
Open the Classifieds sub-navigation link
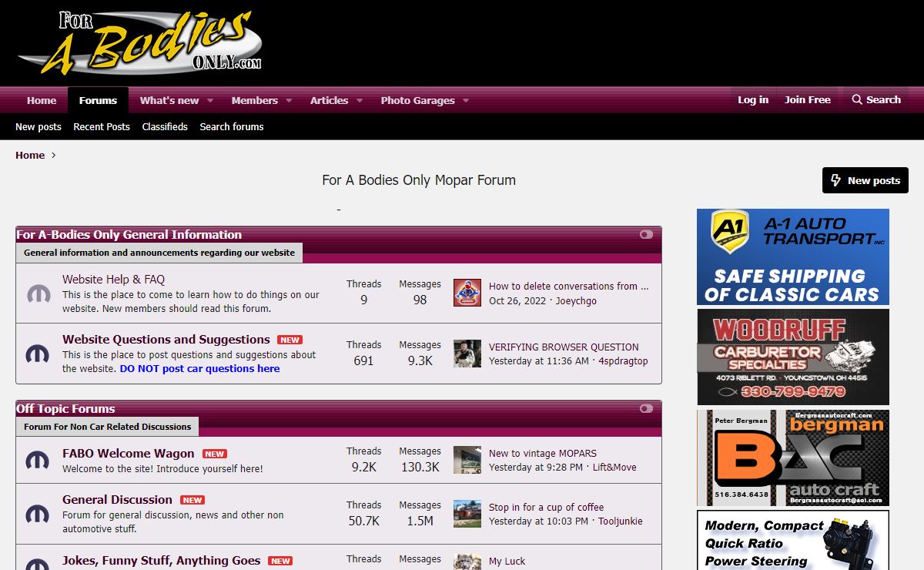pyautogui.click(x=165, y=126)
